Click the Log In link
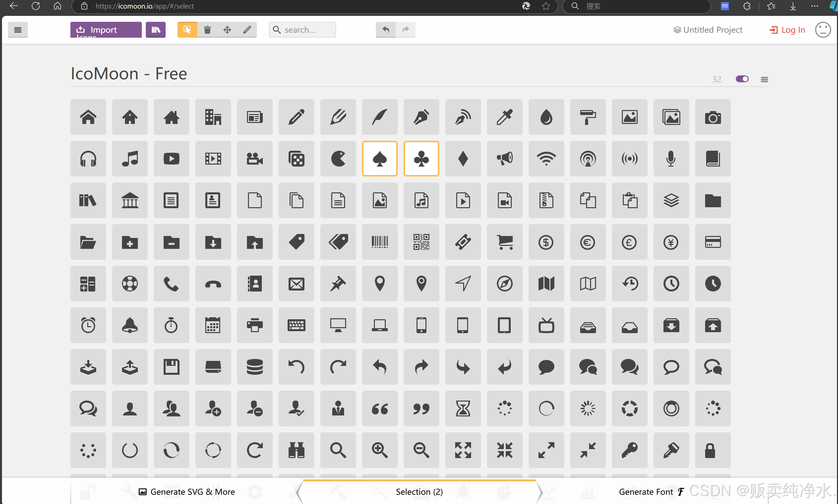The image size is (838, 504). tap(787, 30)
